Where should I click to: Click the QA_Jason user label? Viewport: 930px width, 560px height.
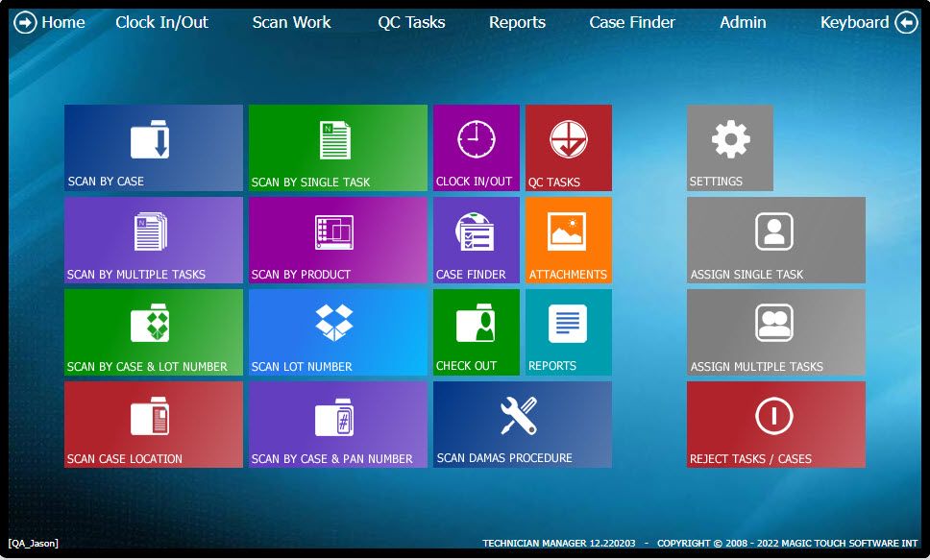[x=34, y=544]
